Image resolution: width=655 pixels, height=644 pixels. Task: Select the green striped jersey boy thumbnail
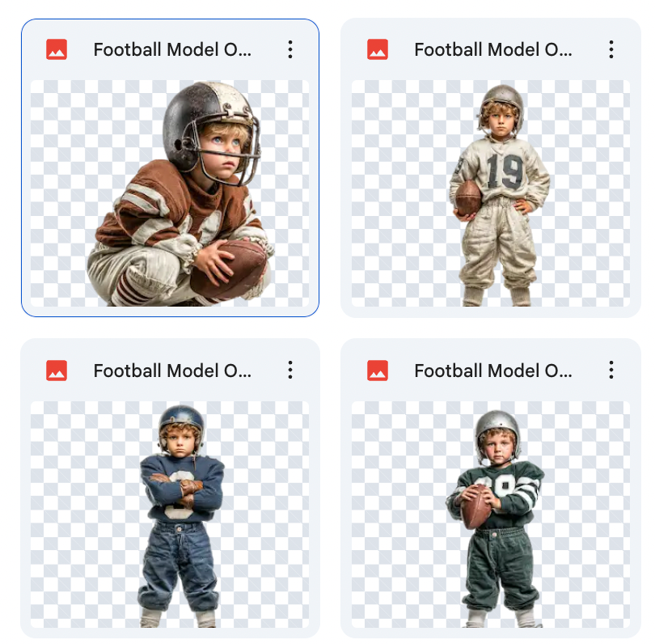(x=491, y=515)
